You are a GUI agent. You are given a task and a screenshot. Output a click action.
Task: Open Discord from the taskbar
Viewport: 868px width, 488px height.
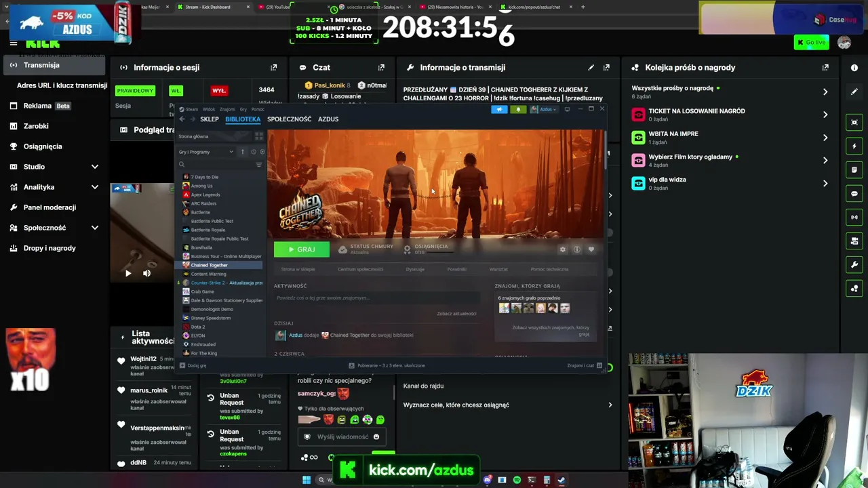(x=487, y=481)
